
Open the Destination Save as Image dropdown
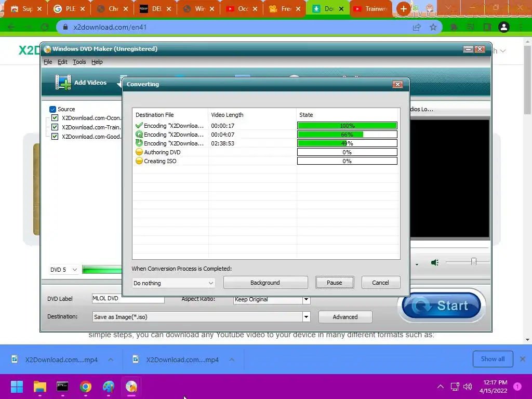[x=201, y=317]
